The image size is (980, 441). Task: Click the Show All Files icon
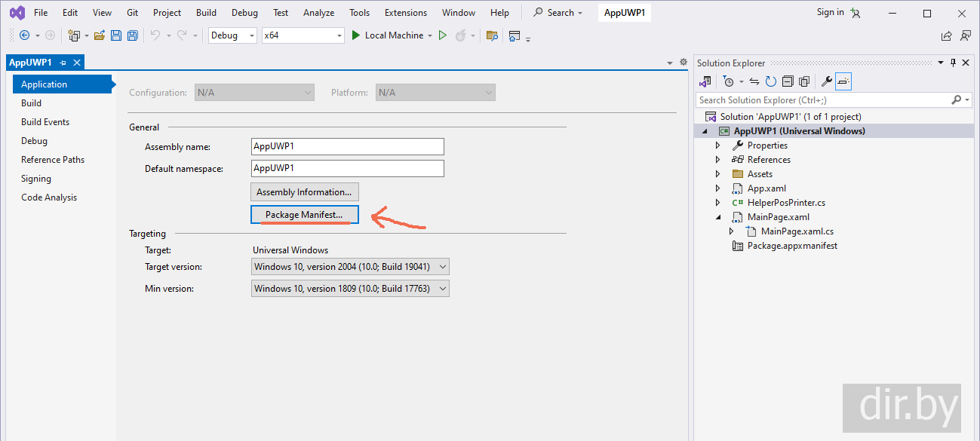click(x=803, y=81)
